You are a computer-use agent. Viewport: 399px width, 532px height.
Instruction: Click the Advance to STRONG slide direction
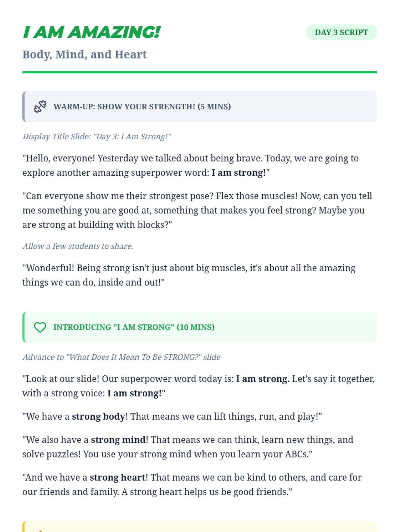[x=121, y=357]
